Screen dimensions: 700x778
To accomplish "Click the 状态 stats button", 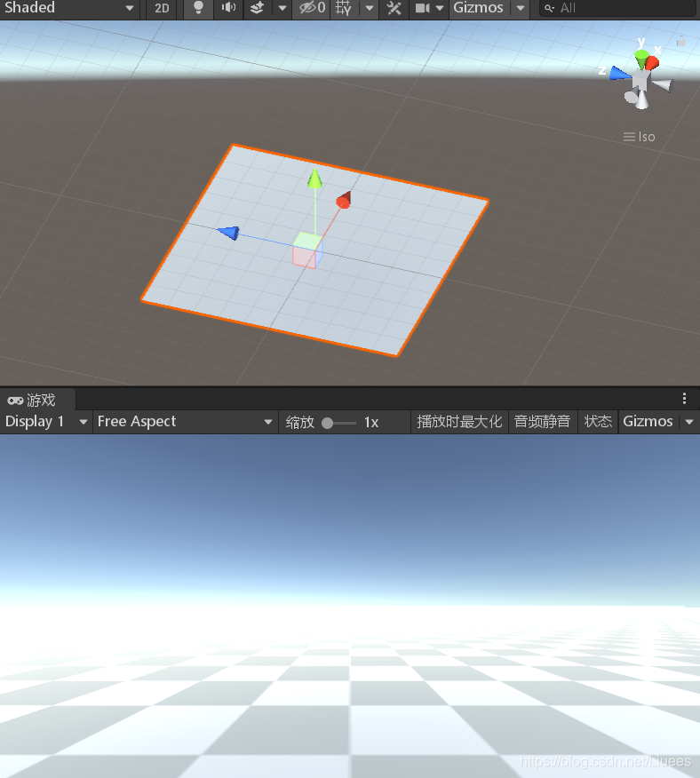I will (598, 422).
